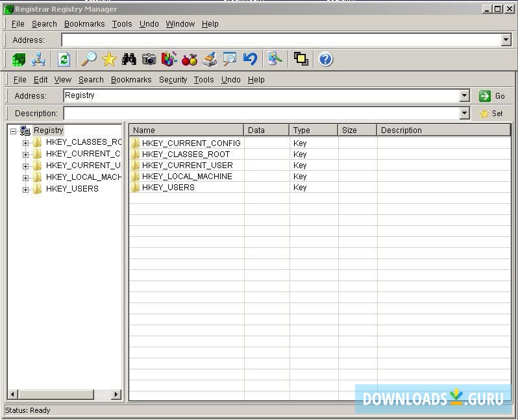Open the outer Undo menu
The height and width of the screenshot is (420, 518).
[149, 24]
